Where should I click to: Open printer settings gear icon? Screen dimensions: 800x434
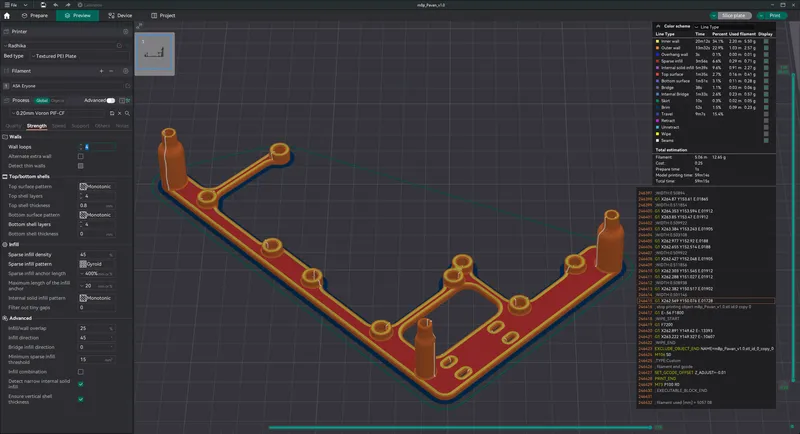126,32
